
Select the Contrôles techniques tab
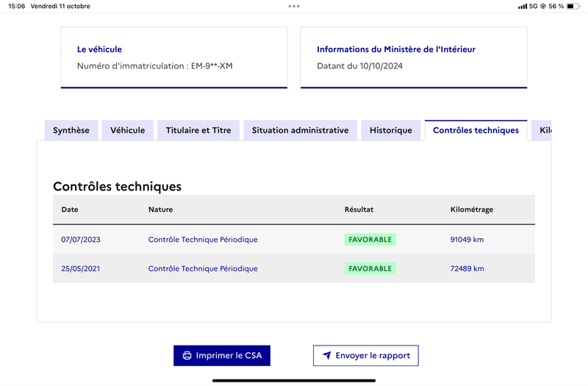click(476, 130)
